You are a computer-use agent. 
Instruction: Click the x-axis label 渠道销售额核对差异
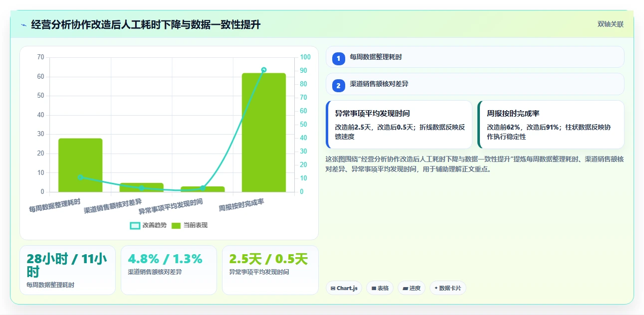(x=113, y=206)
